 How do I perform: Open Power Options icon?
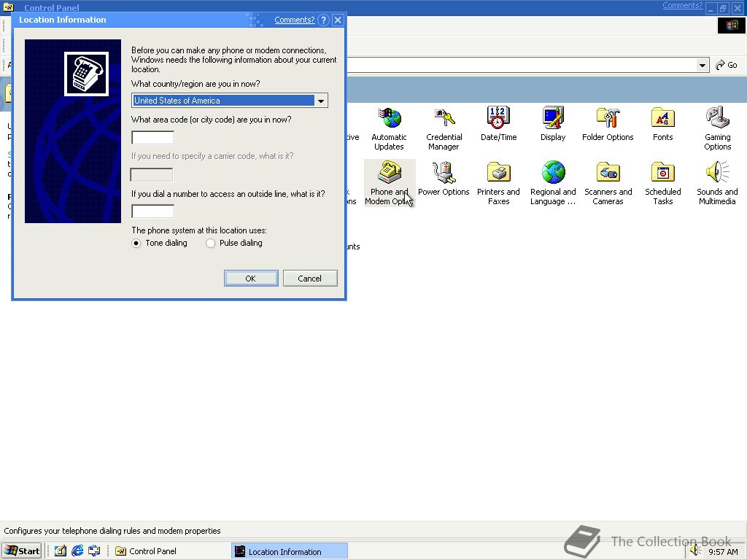coord(444,179)
